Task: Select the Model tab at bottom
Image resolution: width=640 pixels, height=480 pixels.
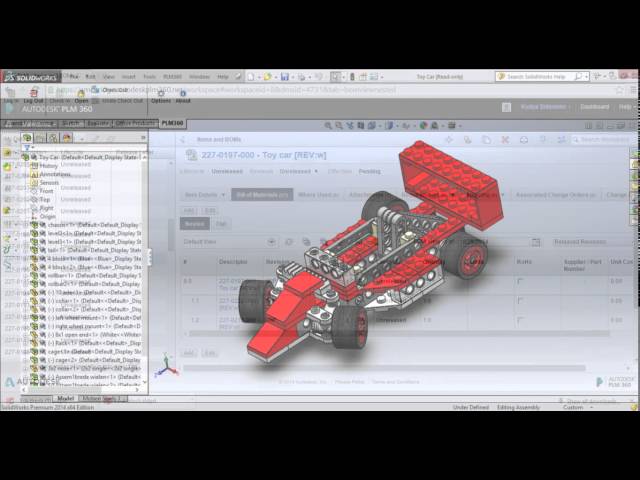Action: pyautogui.click(x=65, y=398)
